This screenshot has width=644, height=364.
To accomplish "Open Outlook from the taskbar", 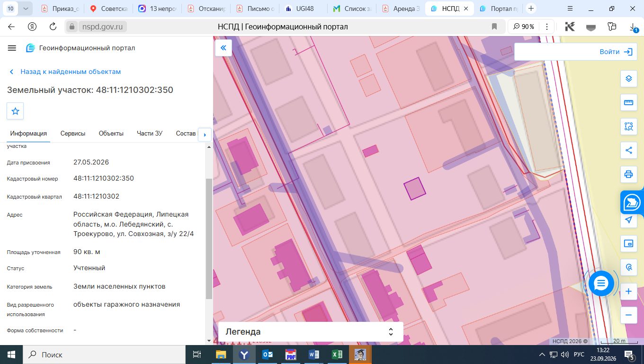I will coord(267,355).
